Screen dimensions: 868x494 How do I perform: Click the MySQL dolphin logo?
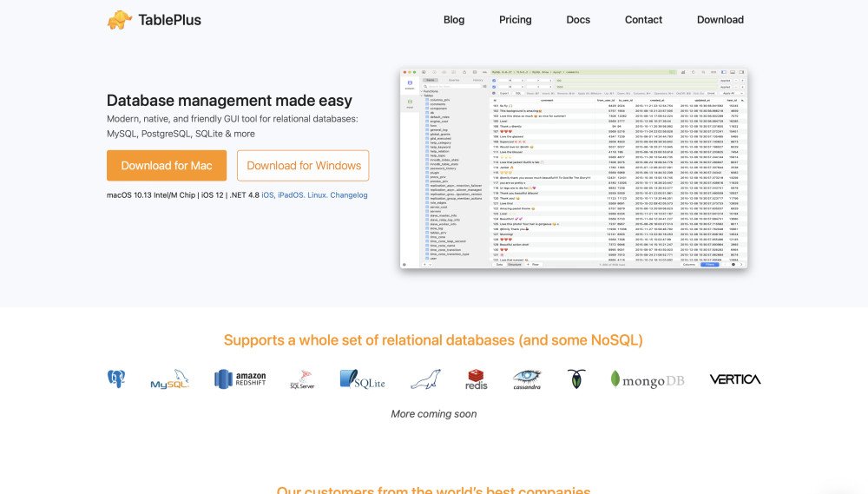click(170, 379)
